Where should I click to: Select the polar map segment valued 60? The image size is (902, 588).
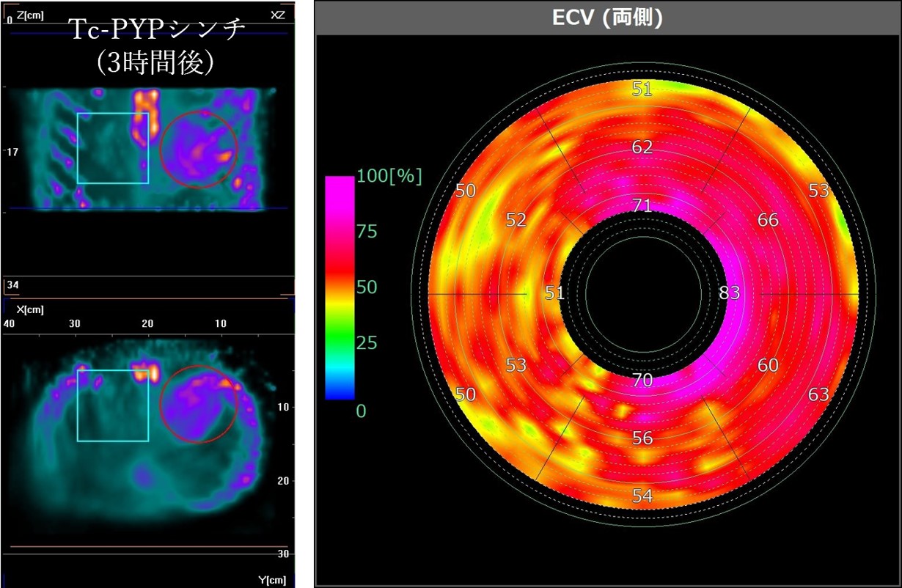(767, 365)
